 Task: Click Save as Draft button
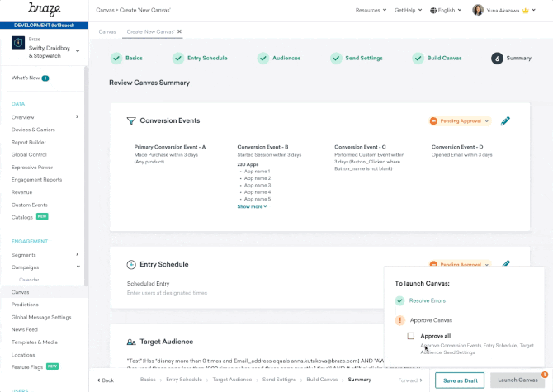point(460,380)
